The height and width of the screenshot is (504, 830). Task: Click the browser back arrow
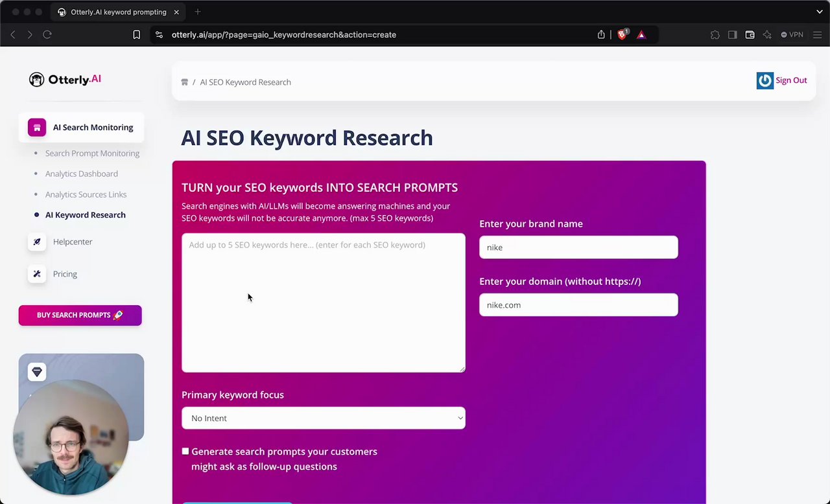13,34
